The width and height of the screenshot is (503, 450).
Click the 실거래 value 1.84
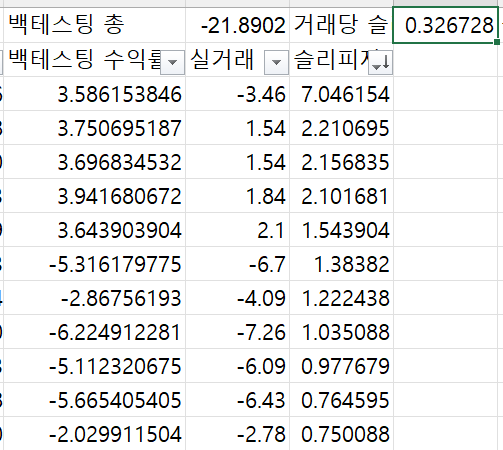(237, 196)
